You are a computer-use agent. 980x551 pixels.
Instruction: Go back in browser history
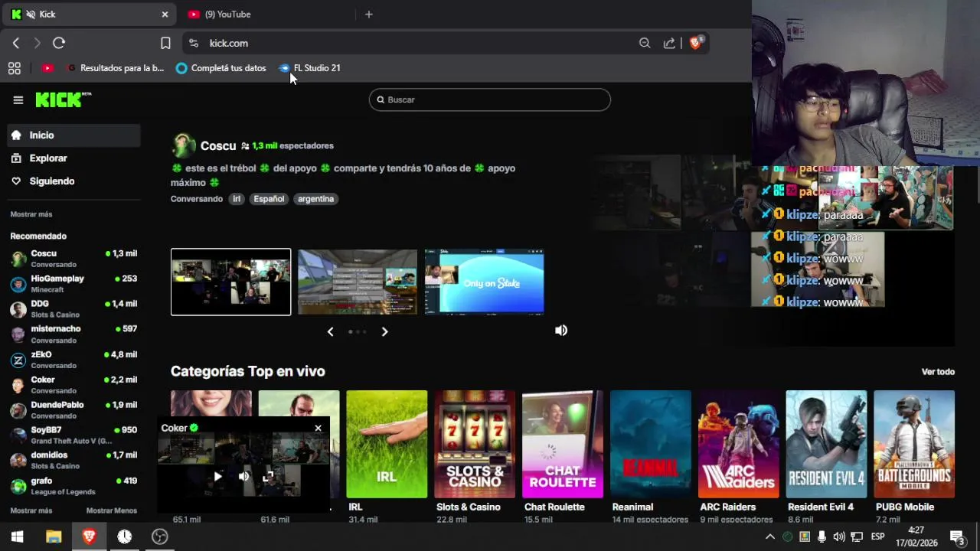click(16, 43)
